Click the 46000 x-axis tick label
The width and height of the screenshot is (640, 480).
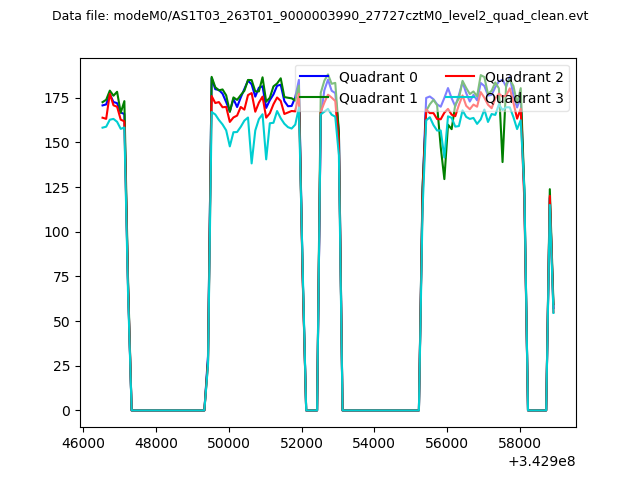[84, 441]
